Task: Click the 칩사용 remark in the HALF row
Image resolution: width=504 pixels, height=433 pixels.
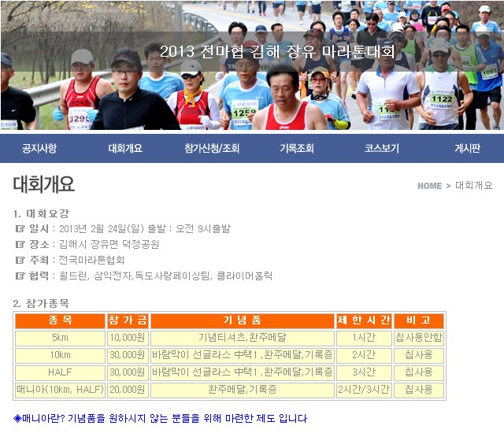Action: pos(419,372)
